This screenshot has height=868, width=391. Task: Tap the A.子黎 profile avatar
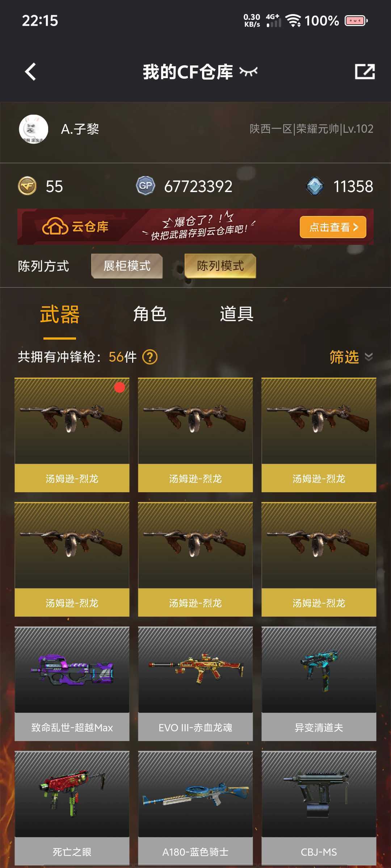34,129
